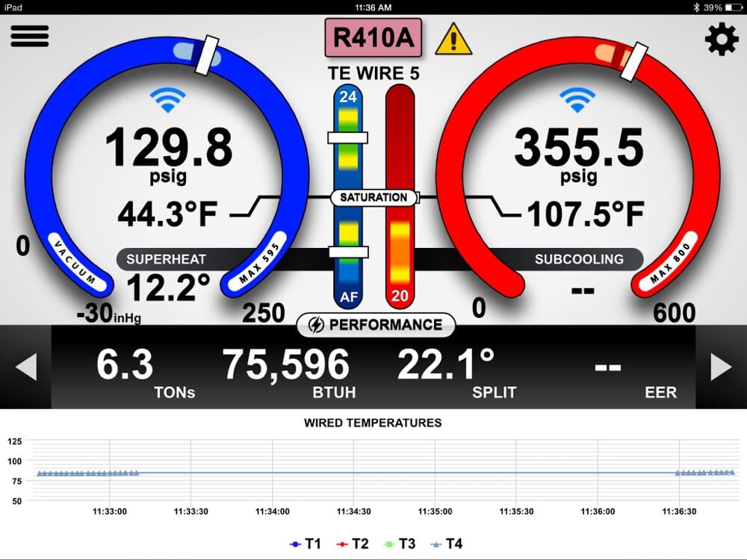Go to next performance panel with right arrow
The width and height of the screenshot is (747, 560).
721,367
